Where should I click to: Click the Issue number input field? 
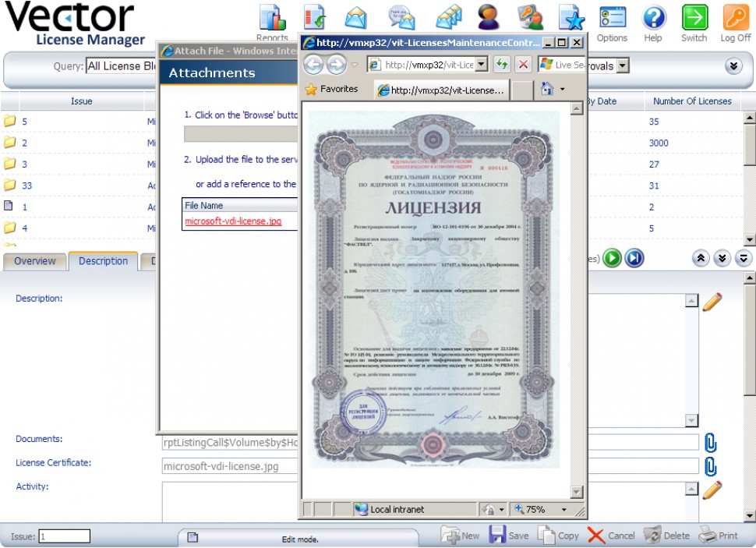click(x=65, y=536)
